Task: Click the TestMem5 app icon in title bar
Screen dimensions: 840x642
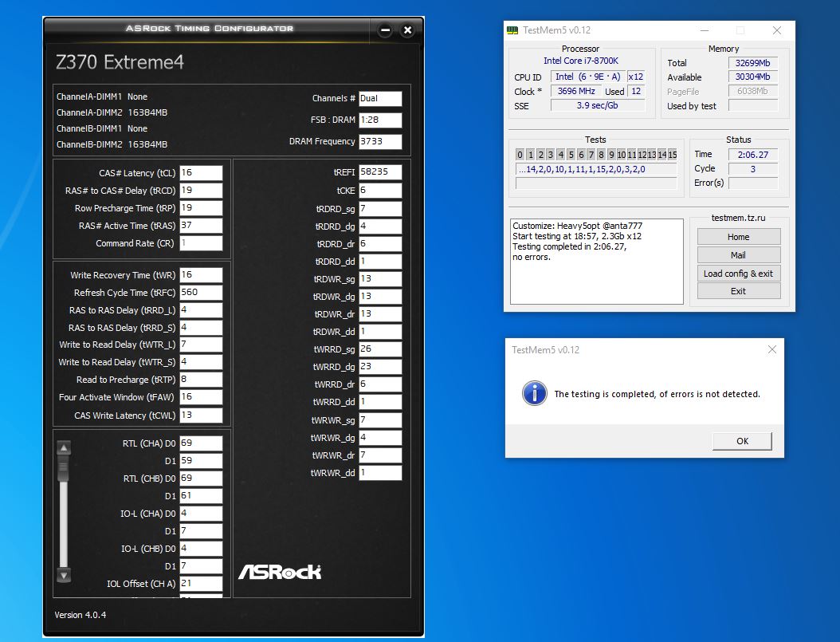Action: pyautogui.click(x=512, y=30)
